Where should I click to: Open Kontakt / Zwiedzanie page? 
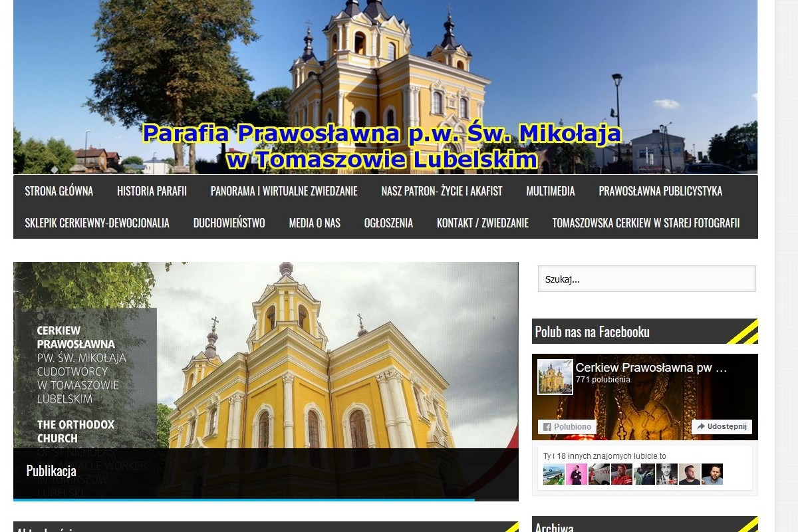tap(483, 223)
